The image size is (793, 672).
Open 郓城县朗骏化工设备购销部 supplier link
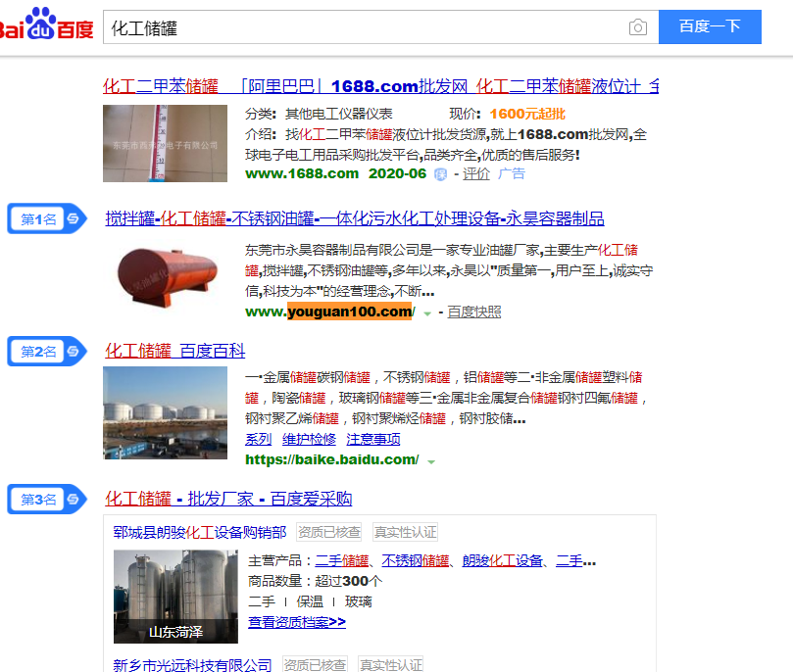[200, 532]
